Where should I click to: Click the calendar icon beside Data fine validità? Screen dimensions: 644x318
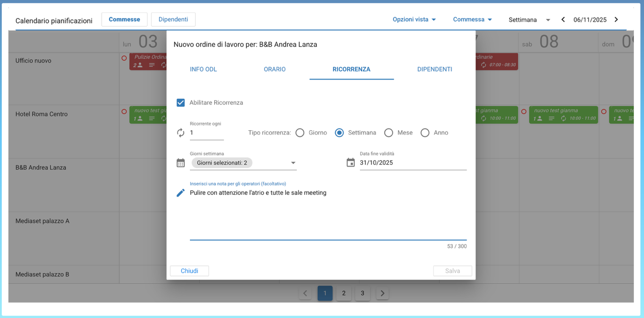(x=350, y=163)
